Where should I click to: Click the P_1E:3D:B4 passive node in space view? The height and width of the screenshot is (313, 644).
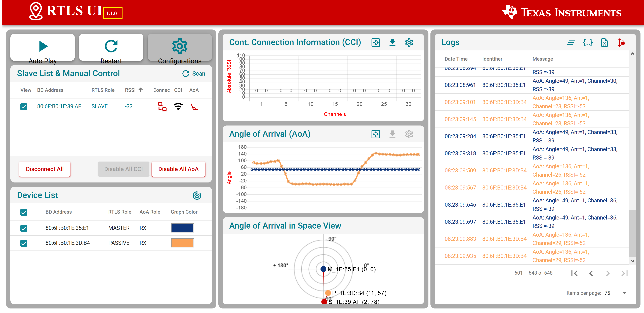[x=328, y=293]
